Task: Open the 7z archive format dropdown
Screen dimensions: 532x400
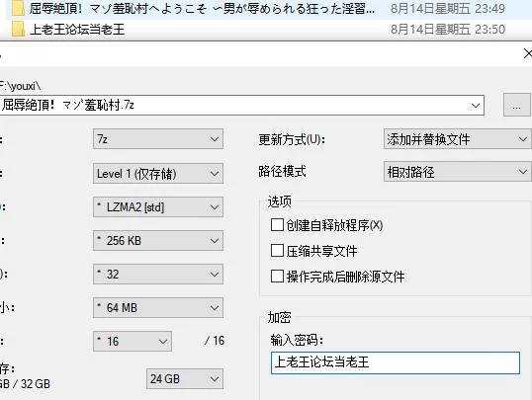Action: (x=158, y=139)
